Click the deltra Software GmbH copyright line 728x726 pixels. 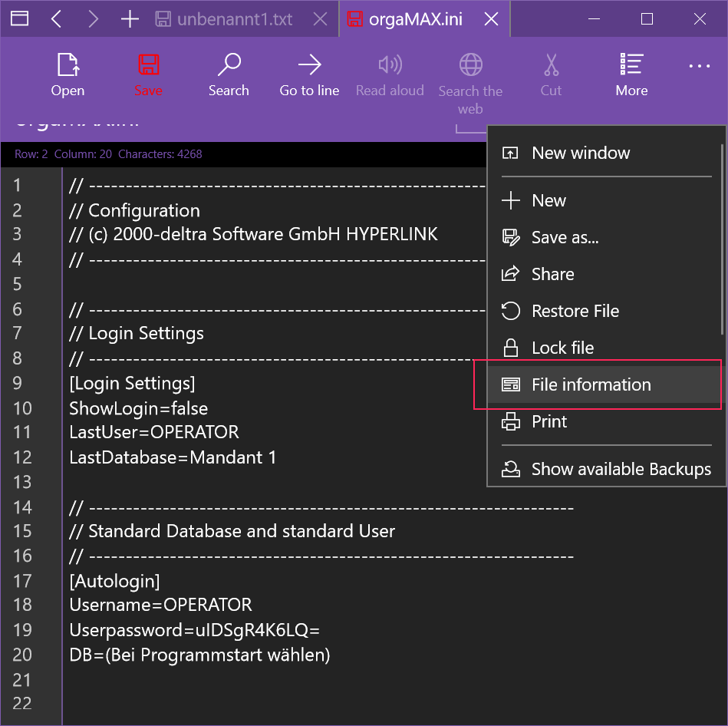[x=253, y=234]
